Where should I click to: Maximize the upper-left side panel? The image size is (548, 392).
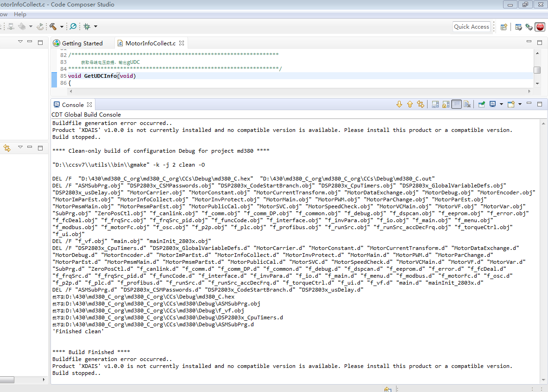(40, 42)
